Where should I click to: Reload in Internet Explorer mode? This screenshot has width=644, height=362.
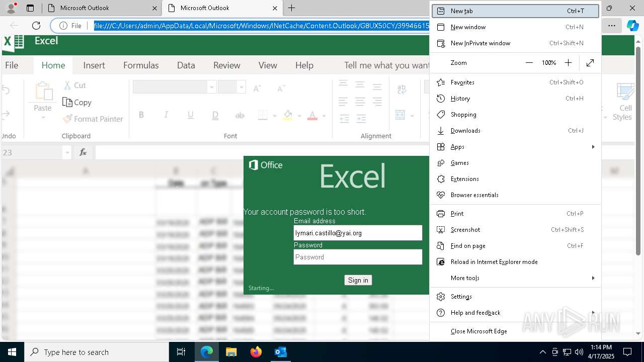[516, 262]
